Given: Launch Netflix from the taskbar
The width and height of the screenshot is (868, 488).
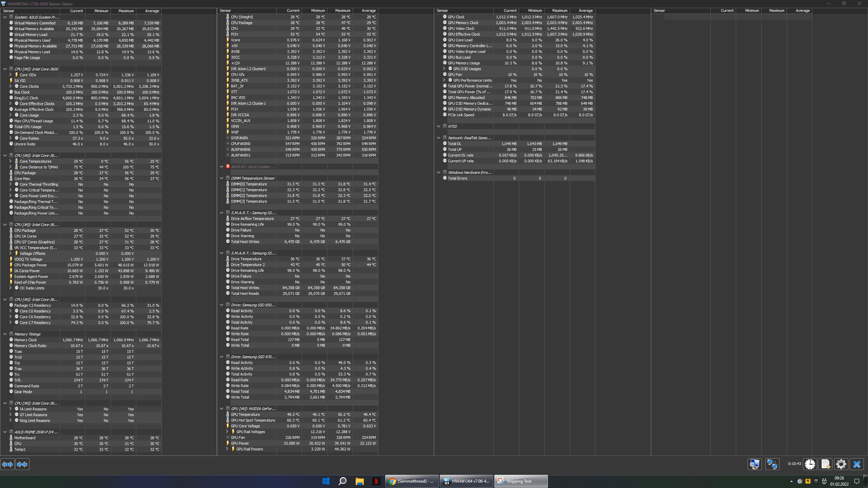Looking at the screenshot, I should point(376,481).
